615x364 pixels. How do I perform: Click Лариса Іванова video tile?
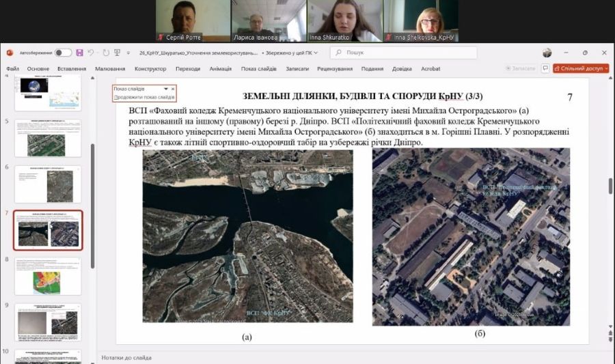click(269, 20)
